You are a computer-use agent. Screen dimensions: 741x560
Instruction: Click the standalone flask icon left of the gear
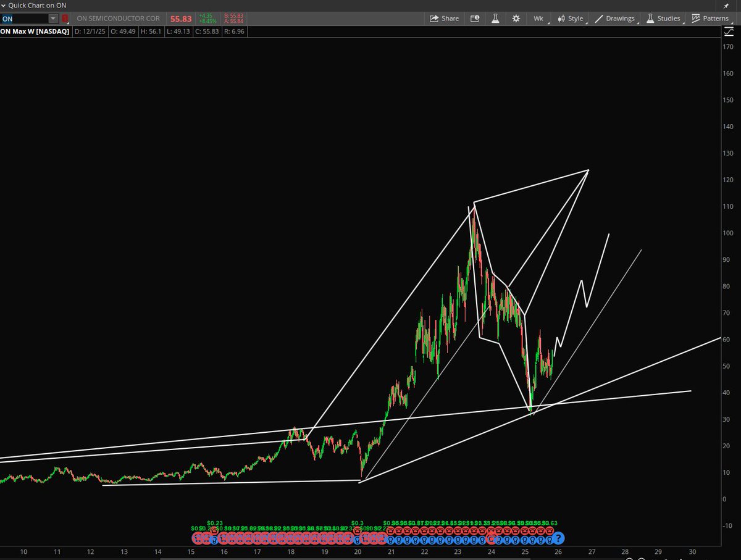495,19
